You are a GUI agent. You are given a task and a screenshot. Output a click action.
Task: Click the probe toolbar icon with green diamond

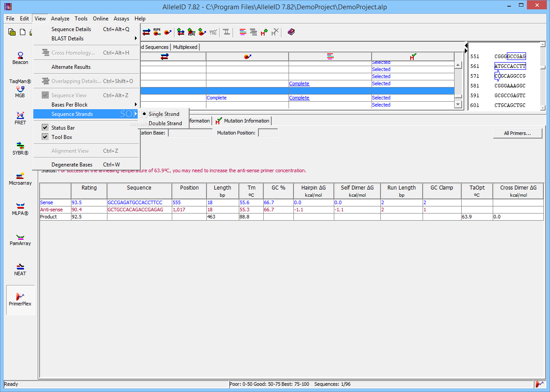coord(202,32)
